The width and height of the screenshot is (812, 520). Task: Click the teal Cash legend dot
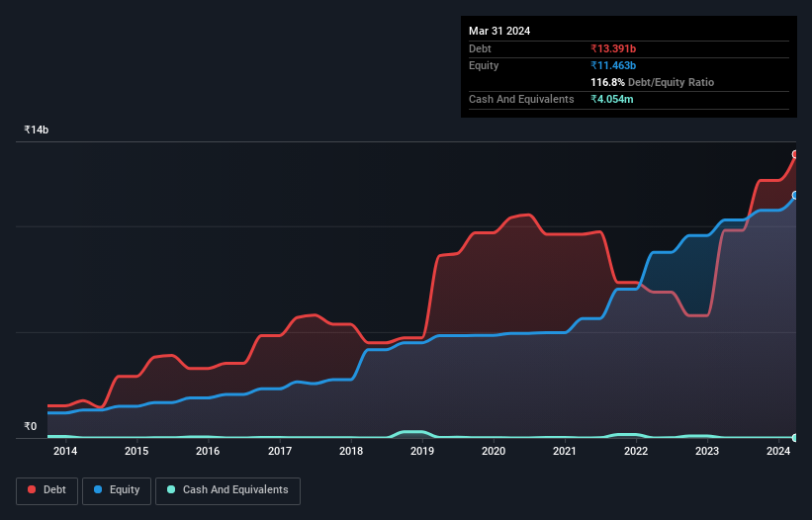(x=171, y=489)
